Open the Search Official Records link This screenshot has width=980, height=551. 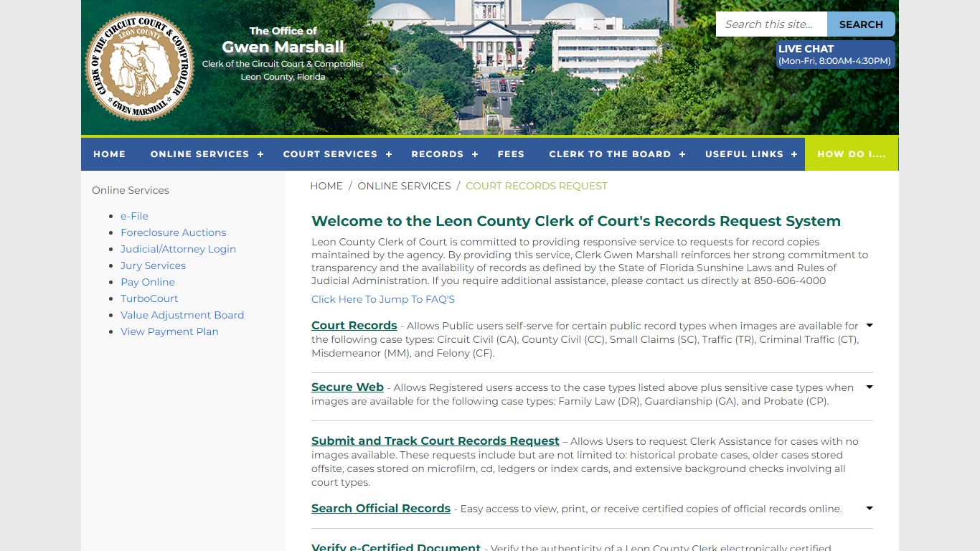pyautogui.click(x=381, y=509)
